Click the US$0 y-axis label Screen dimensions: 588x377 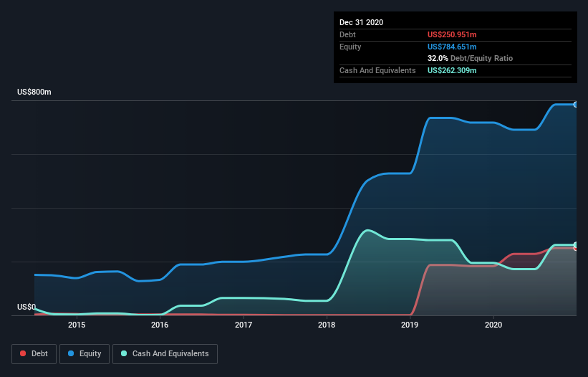coord(26,307)
